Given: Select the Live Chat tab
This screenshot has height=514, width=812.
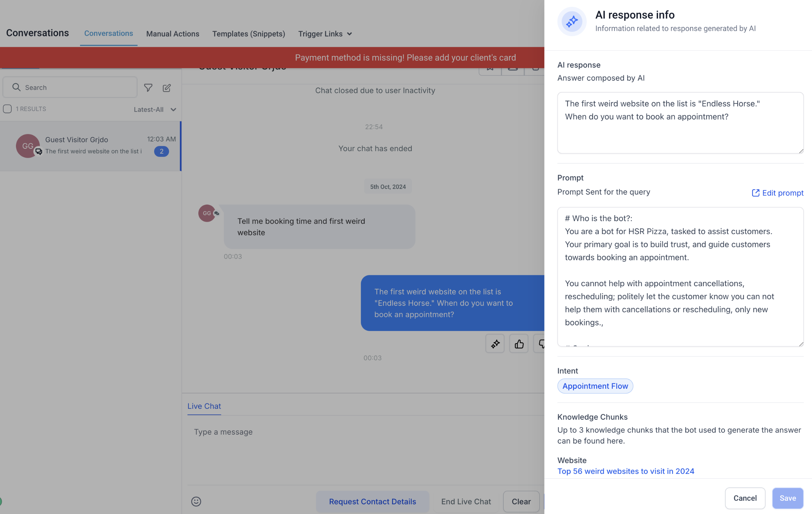Looking at the screenshot, I should click(x=204, y=406).
